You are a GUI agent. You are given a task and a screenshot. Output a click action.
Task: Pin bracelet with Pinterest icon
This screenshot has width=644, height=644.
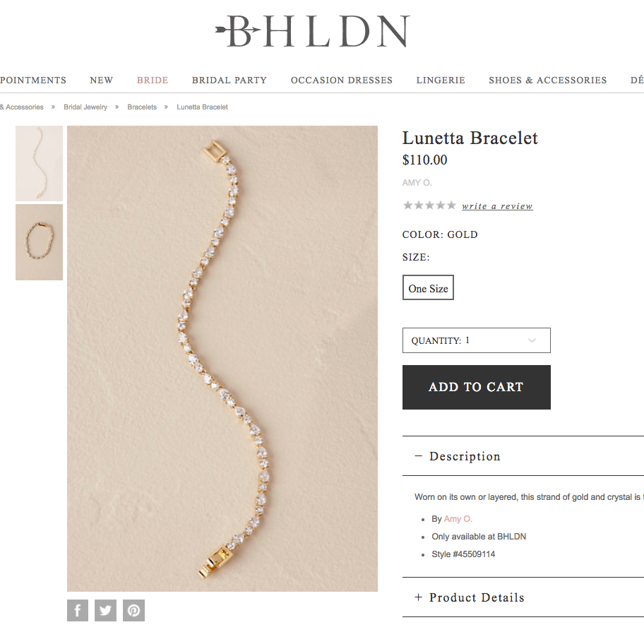(134, 610)
